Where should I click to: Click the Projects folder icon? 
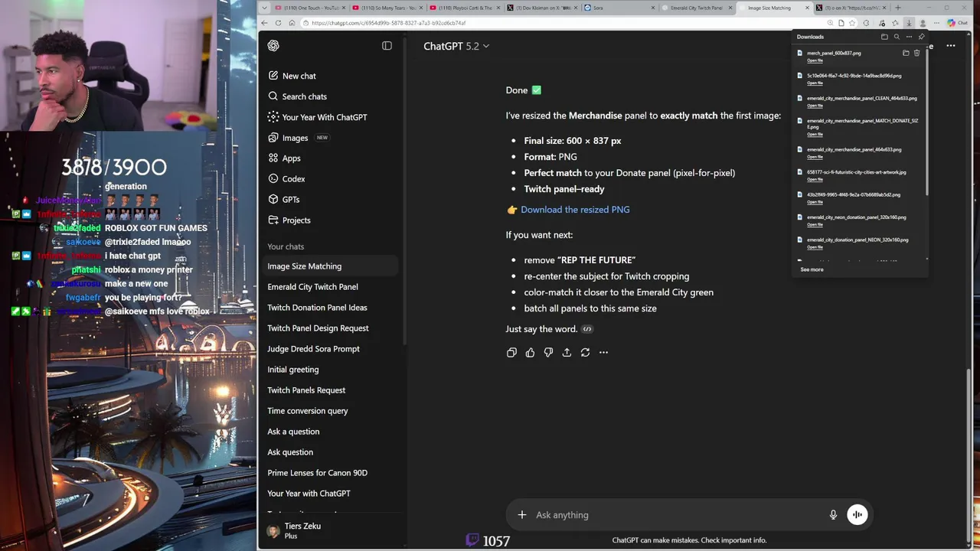tap(273, 220)
